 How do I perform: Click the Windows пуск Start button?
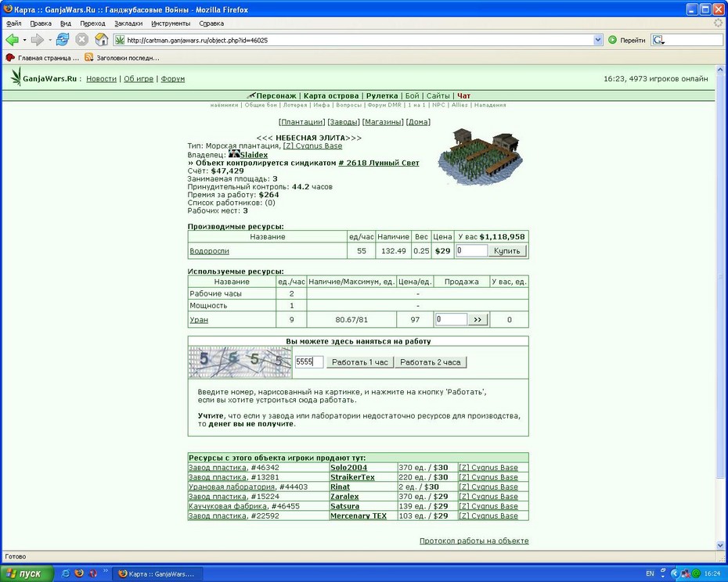[27, 573]
